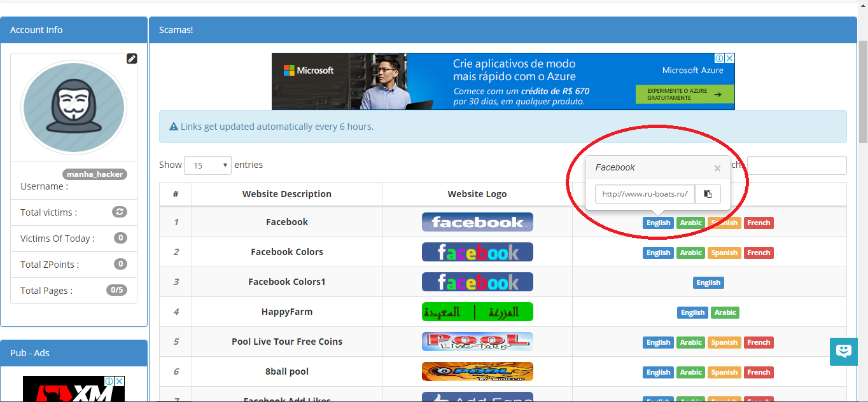This screenshot has height=402, width=868.
Task: Click the Facebook logo thumbnail in row 1
Action: [477, 222]
